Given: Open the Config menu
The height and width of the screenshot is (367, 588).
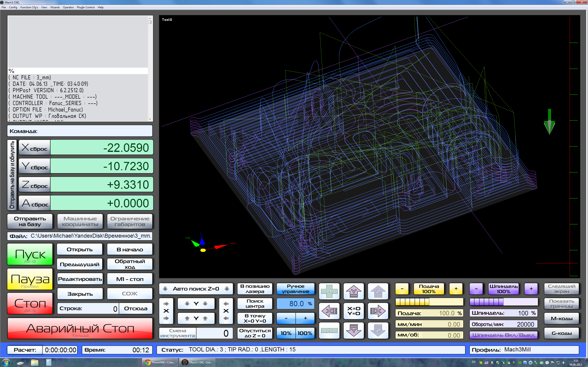Looking at the screenshot, I should click(x=13, y=7).
